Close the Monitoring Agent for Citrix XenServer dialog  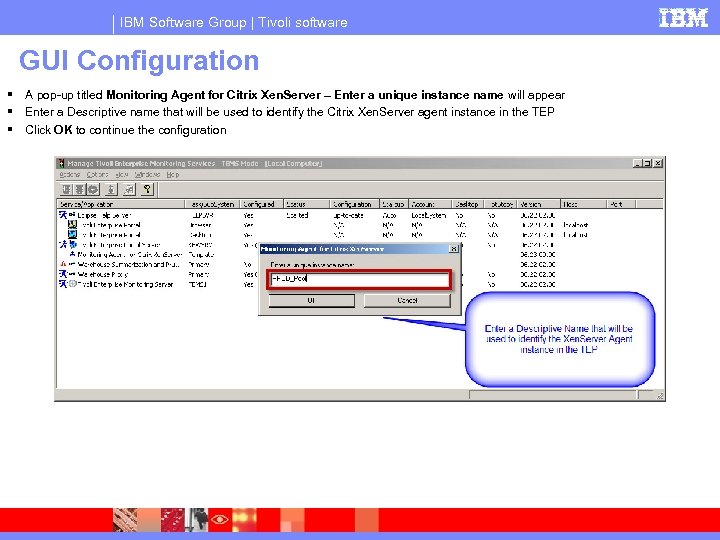[x=453, y=249]
